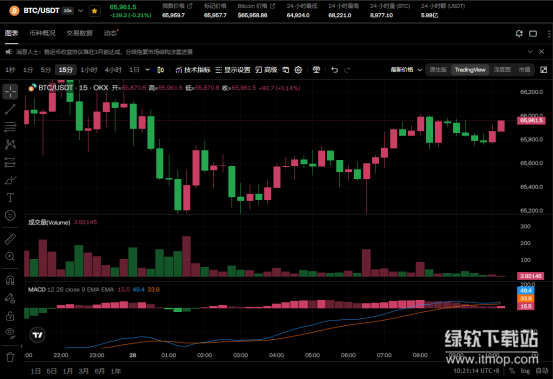Viewport: 553px width, 379px height.
Task: Toggle percent scale % button
Action: click(x=512, y=371)
